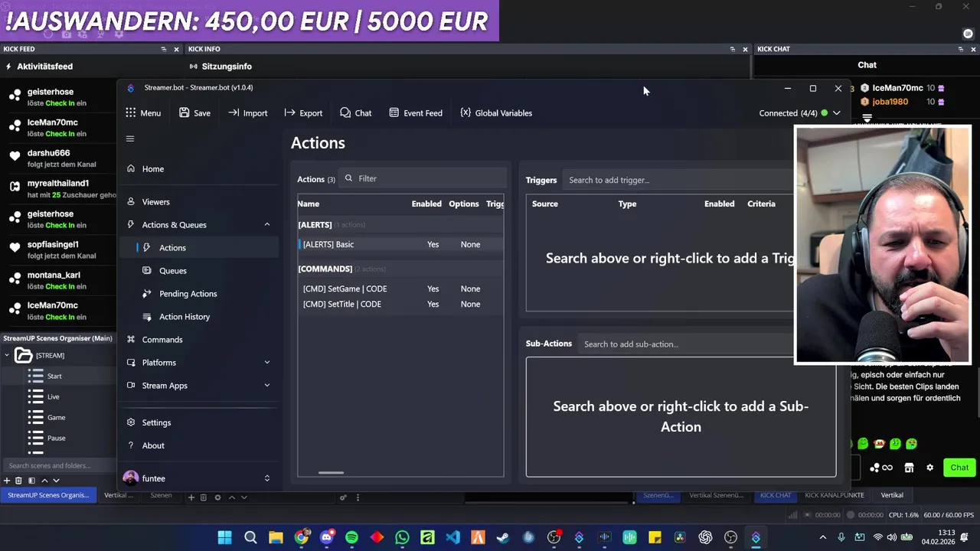This screenshot has height=551, width=980.
Task: Open WhatsApp from Windows taskbar
Action: click(x=402, y=538)
